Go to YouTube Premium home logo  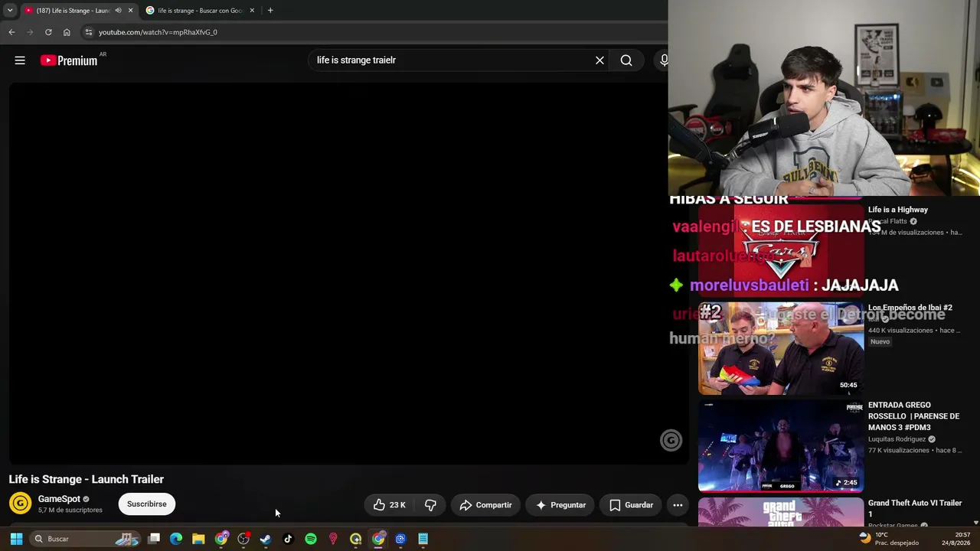[x=69, y=60]
